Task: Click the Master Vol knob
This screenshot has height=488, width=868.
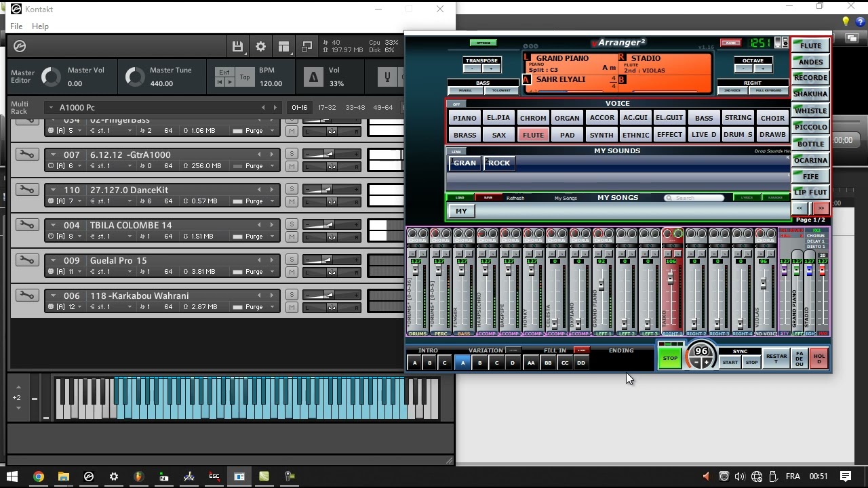Action: coord(52,77)
